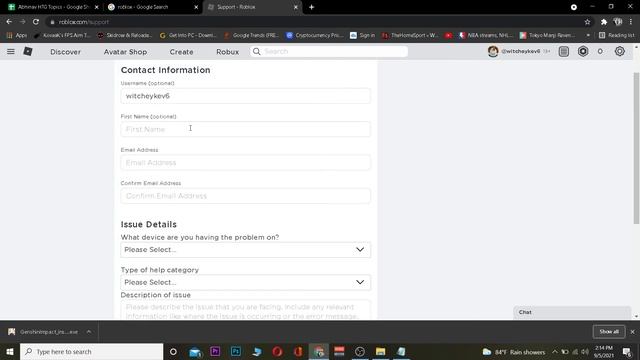Open Opera browser from the taskbar
The height and width of the screenshot is (360, 640).
click(278, 351)
